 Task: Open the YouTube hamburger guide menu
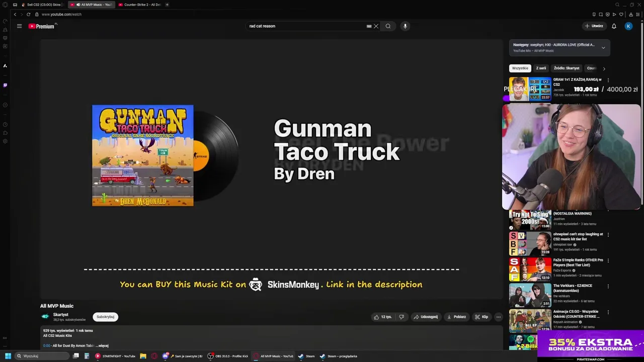click(x=19, y=26)
